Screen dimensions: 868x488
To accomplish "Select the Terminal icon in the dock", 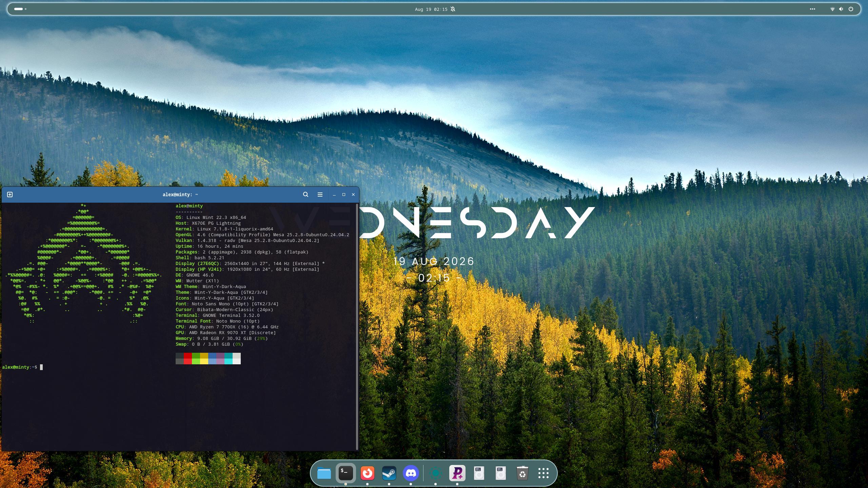I will (346, 473).
